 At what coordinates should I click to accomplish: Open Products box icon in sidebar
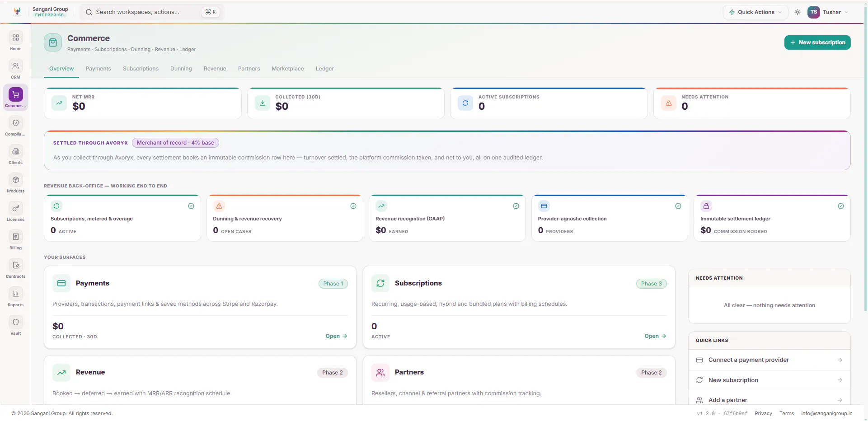[16, 180]
